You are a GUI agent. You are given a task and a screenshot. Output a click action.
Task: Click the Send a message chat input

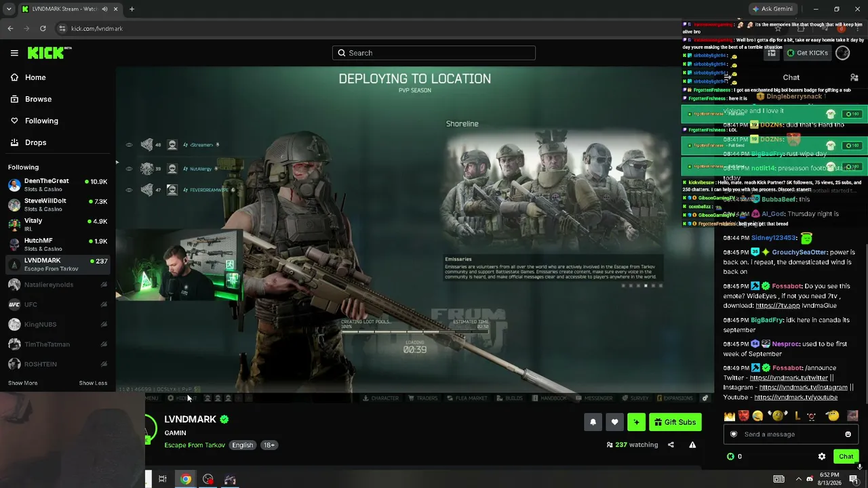[x=791, y=434]
